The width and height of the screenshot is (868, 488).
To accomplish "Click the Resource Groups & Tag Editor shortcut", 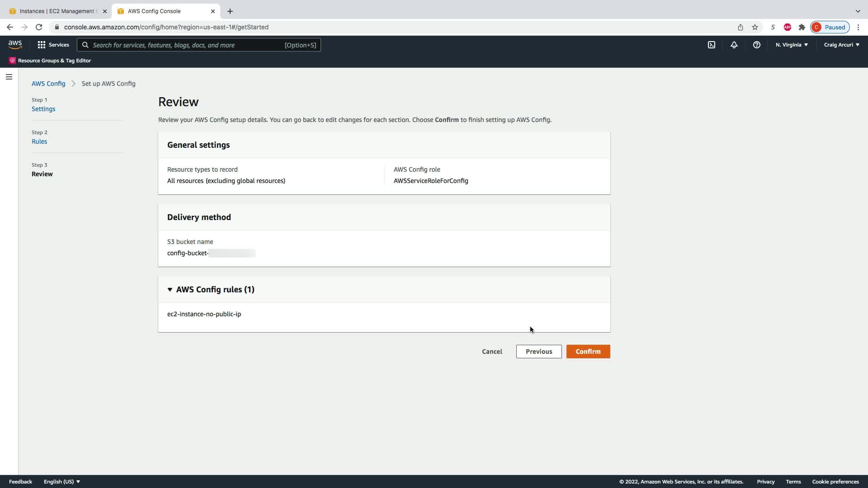I will [50, 61].
